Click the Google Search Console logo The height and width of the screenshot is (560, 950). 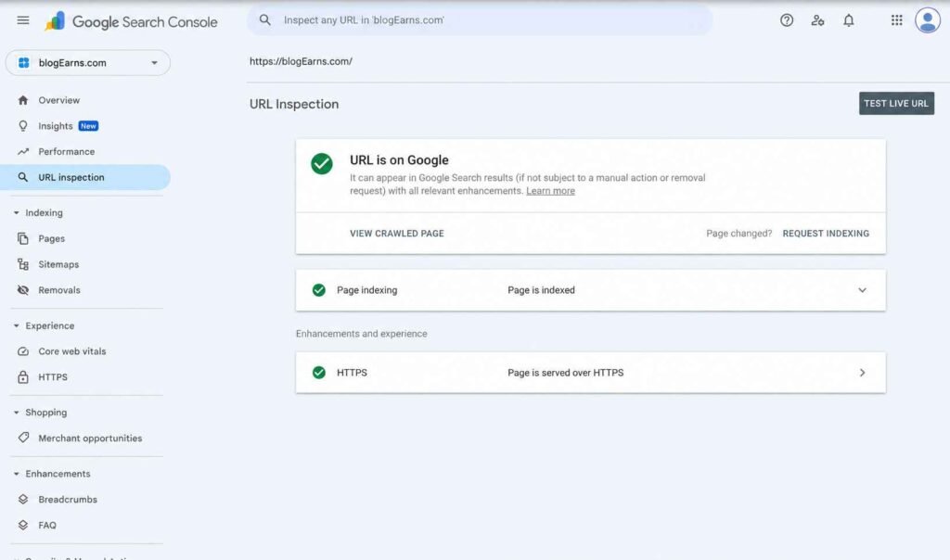point(131,22)
